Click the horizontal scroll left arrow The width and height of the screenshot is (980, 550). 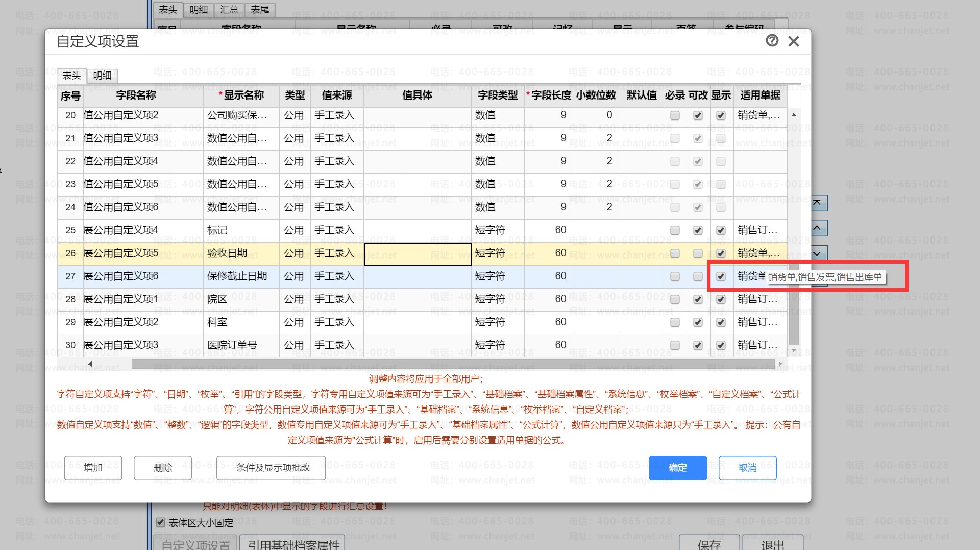pyautogui.click(x=90, y=364)
